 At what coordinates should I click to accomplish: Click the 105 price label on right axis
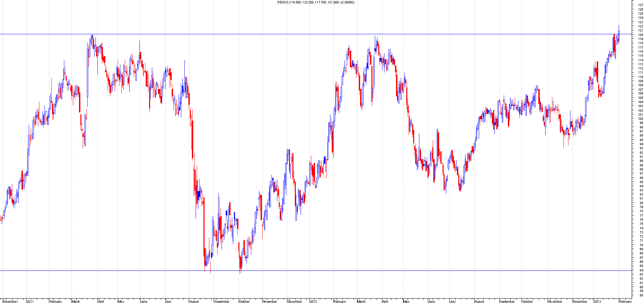tap(641, 98)
